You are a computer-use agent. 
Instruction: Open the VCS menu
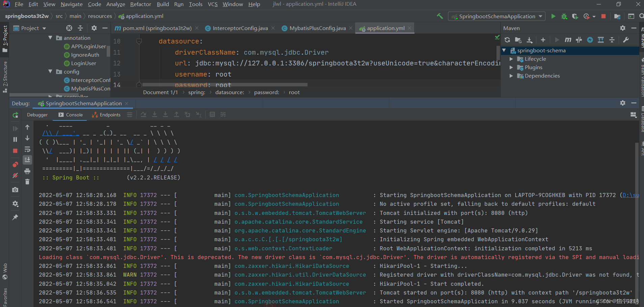[213, 4]
